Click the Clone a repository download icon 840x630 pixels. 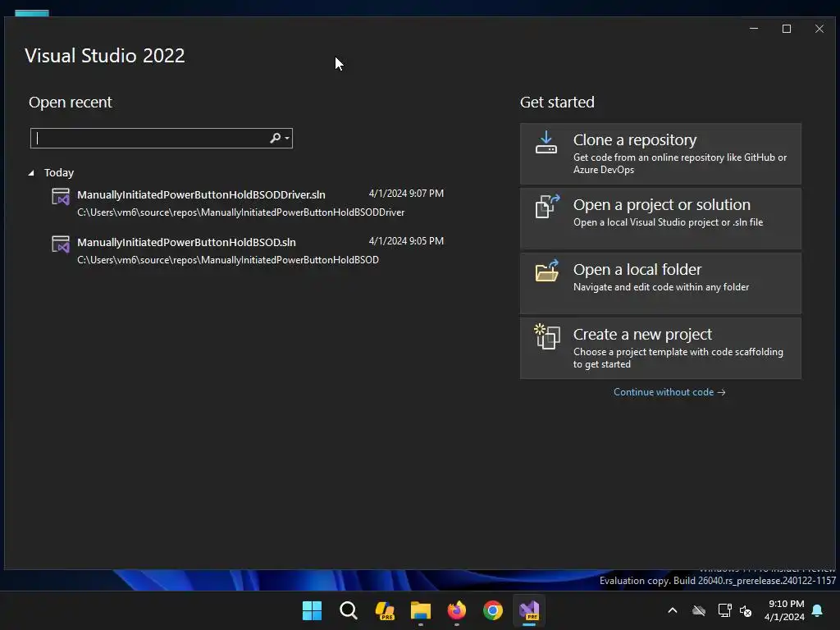coord(546,143)
